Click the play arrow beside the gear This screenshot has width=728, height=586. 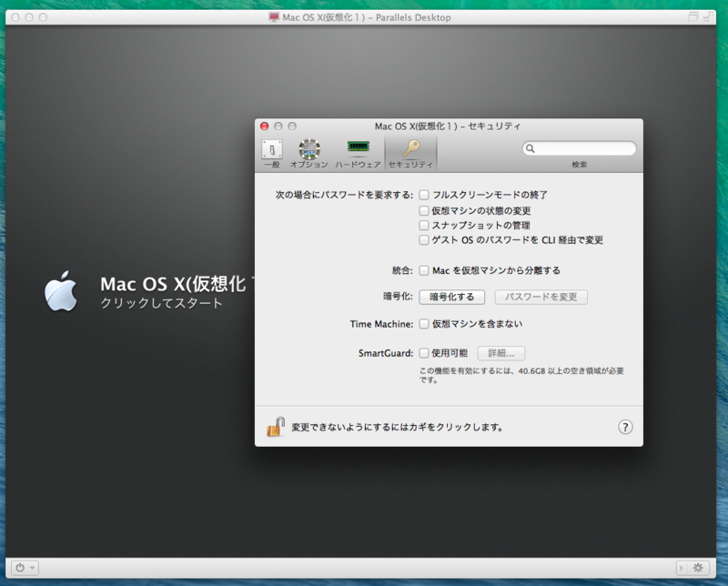681,568
